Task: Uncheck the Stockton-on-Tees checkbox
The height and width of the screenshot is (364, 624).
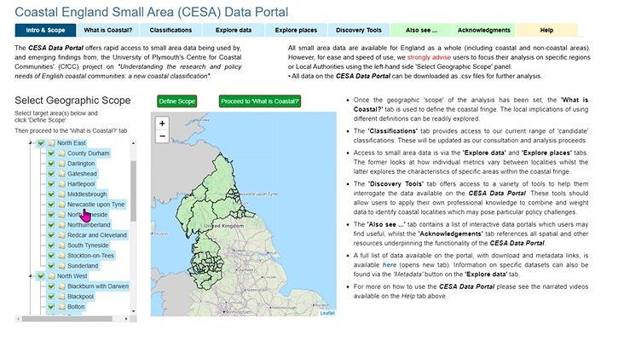Action: point(51,256)
